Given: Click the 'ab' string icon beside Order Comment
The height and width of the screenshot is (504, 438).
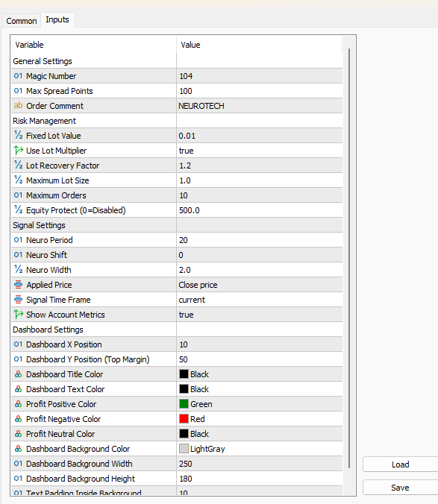Looking at the screenshot, I should (x=19, y=105).
